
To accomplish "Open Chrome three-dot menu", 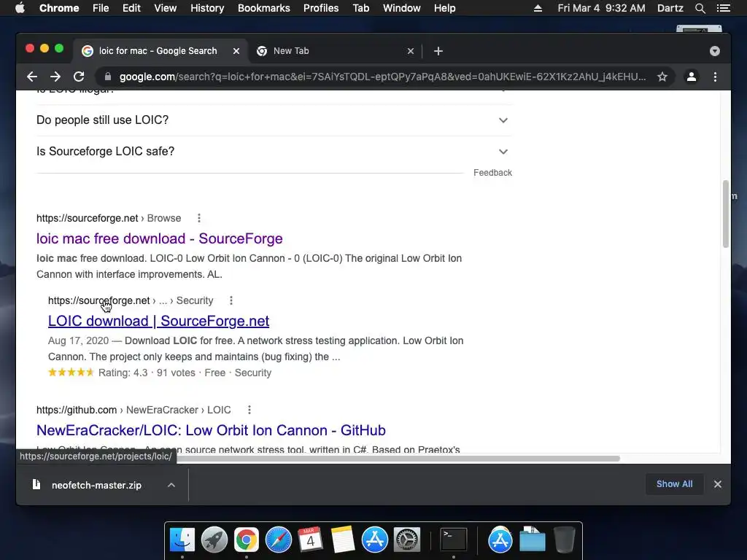I will 715,77.
